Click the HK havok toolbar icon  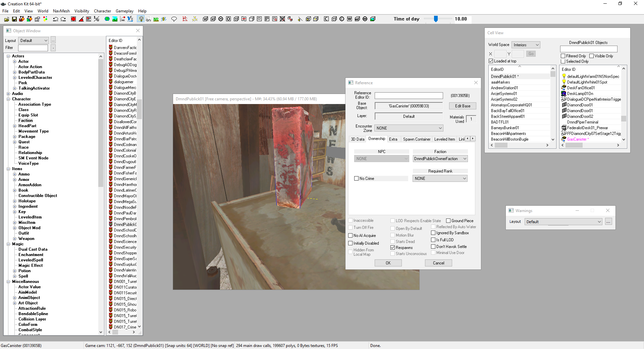tap(122, 19)
